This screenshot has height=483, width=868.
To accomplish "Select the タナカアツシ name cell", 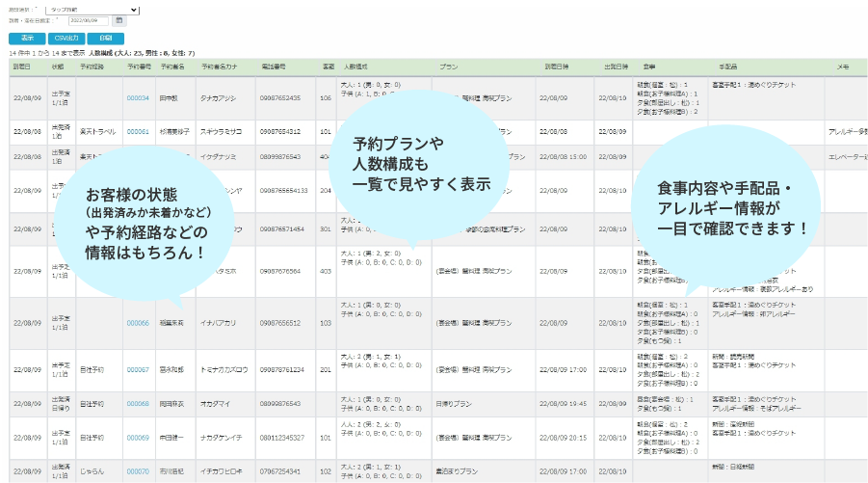I will (x=218, y=98).
